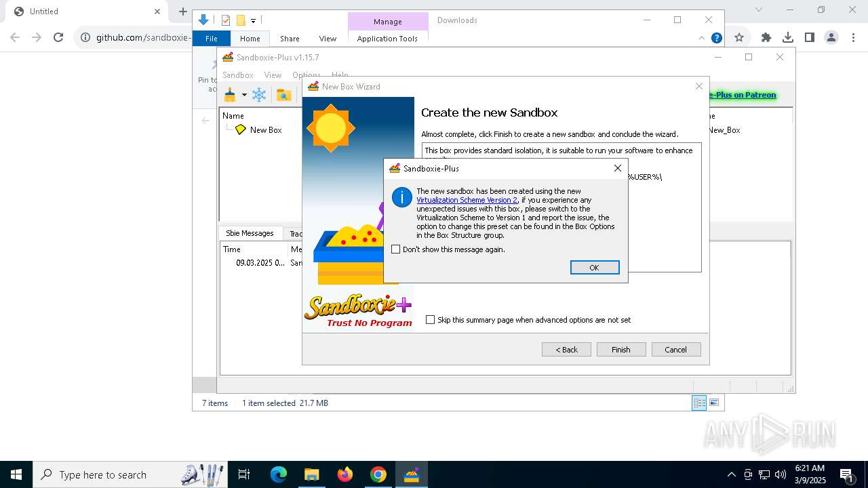
Task: Open Chrome profile avatar
Action: [x=831, y=37]
